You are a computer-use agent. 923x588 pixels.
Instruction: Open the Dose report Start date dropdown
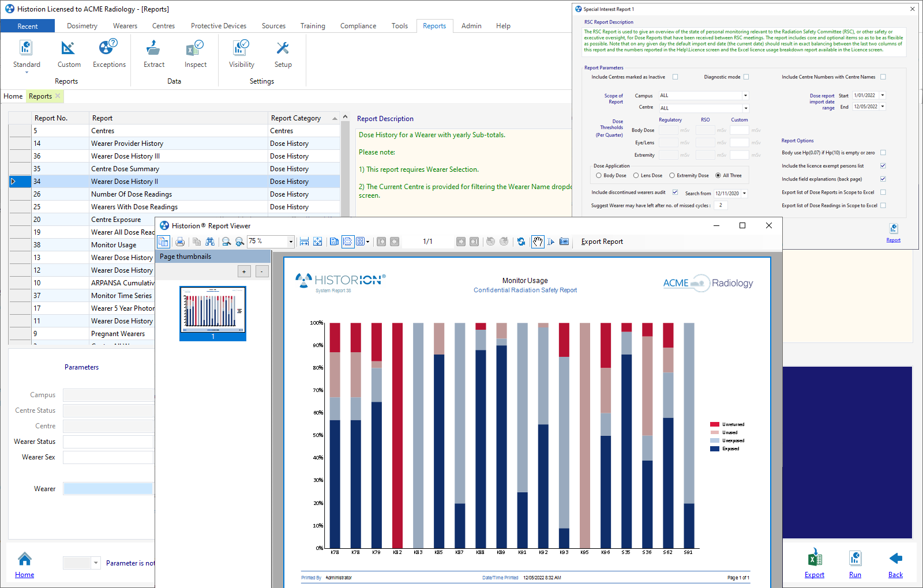coord(882,96)
